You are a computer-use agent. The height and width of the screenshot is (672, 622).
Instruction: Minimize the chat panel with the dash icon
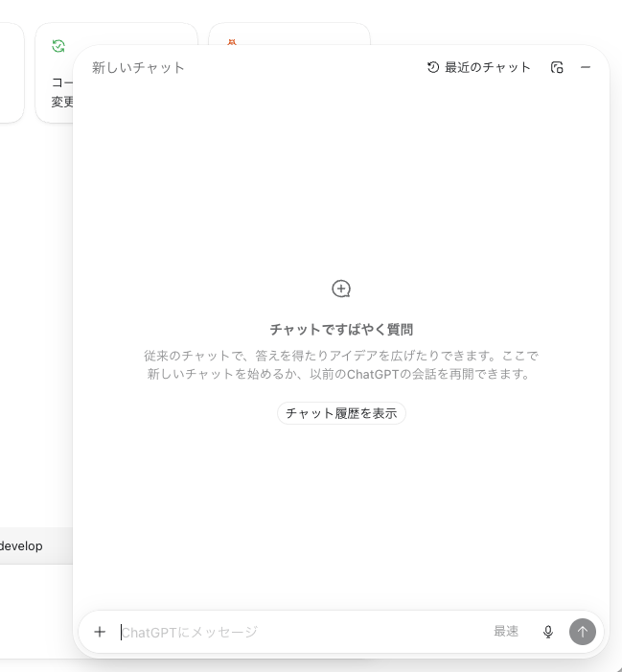click(586, 67)
